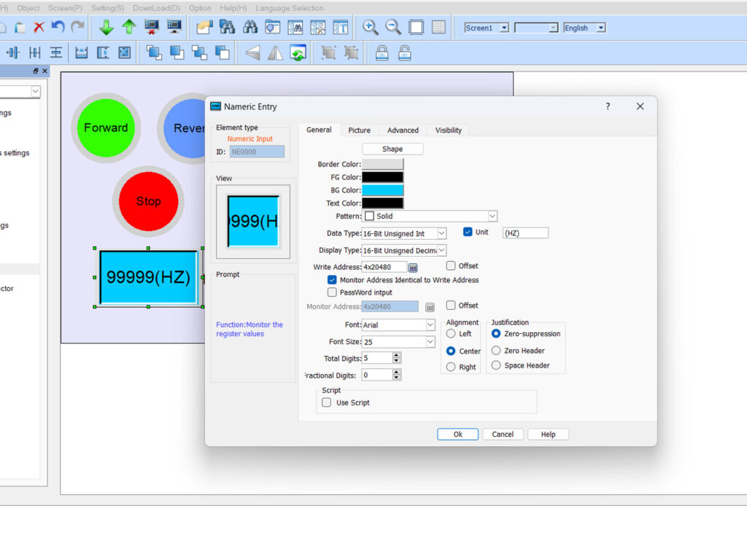Click the Unit text field containing (HZ)
The height and width of the screenshot is (560, 747).
tap(525, 233)
